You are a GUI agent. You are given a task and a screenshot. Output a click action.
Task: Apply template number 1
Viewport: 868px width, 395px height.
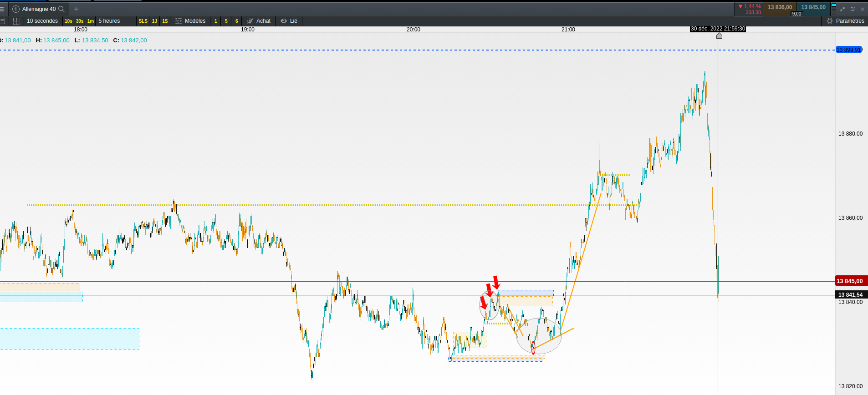(216, 21)
